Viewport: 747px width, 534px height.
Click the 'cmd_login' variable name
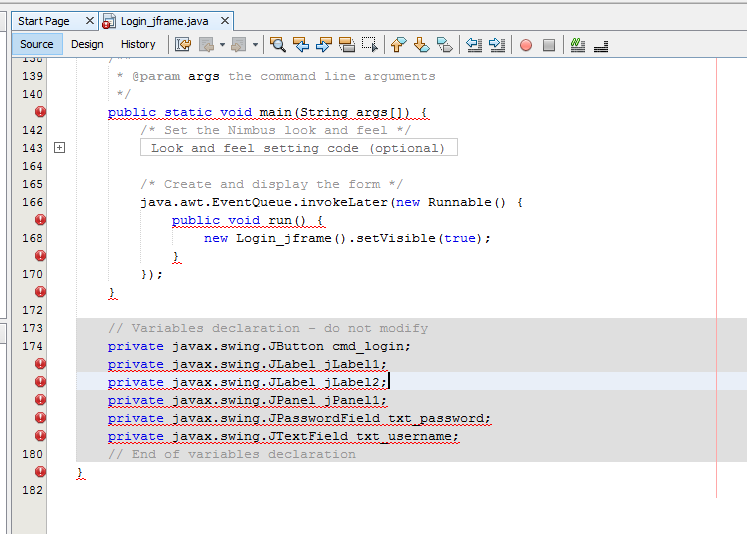[368, 346]
